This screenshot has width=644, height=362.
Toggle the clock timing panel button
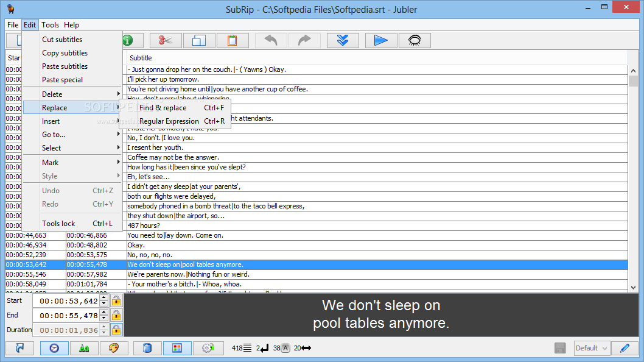[x=54, y=348]
